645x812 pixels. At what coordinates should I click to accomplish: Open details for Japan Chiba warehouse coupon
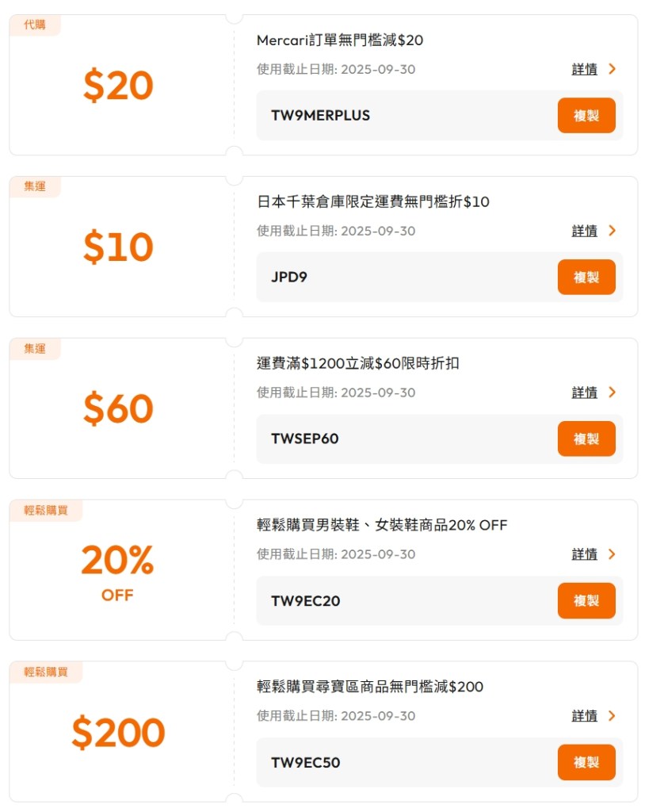[585, 231]
